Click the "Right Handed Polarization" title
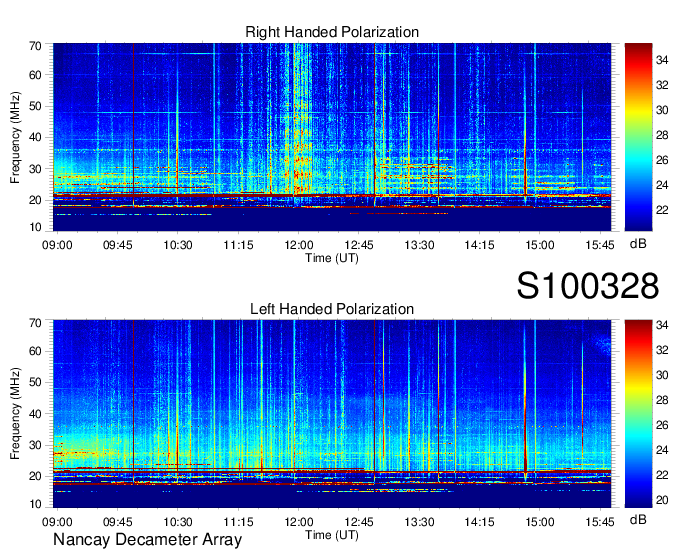The image size is (680, 552). click(x=332, y=32)
